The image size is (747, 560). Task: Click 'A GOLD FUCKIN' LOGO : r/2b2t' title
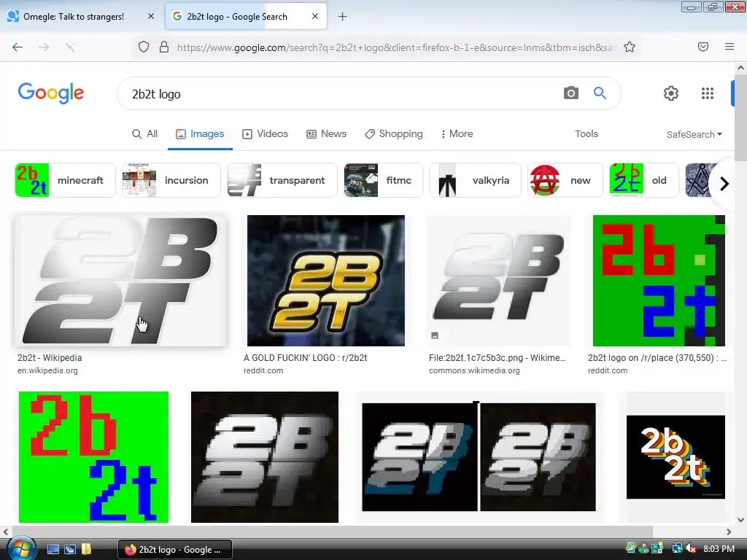(x=306, y=357)
